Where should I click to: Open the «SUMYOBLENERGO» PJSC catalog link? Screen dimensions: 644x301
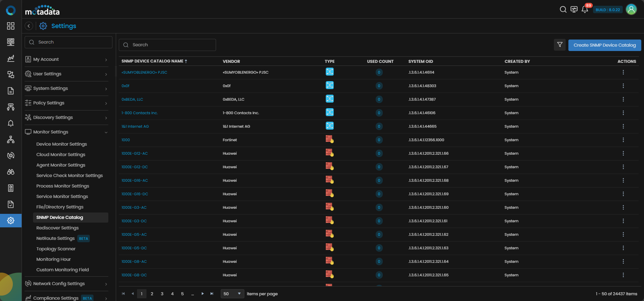pos(144,72)
